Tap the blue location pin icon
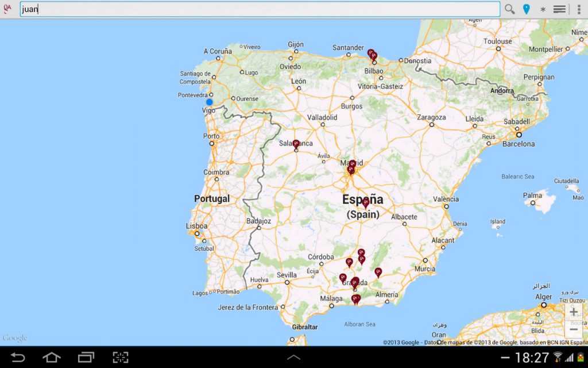 [526, 9]
